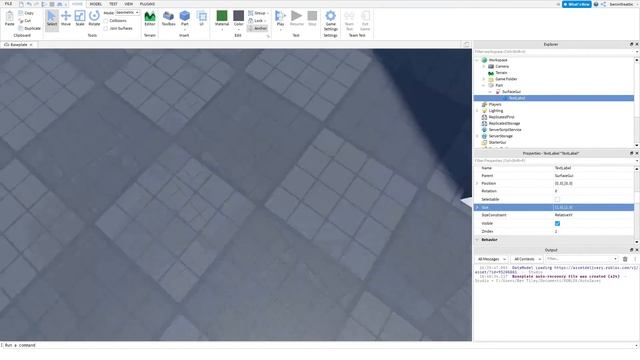Screen dimensions: 640x360
Task: Enable the Join Surfaces checkbox
Action: 106,29
